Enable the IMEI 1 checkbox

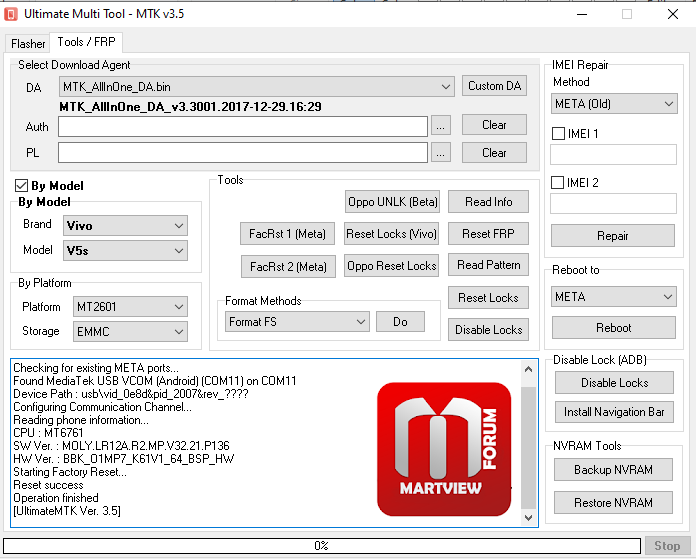pos(558,134)
